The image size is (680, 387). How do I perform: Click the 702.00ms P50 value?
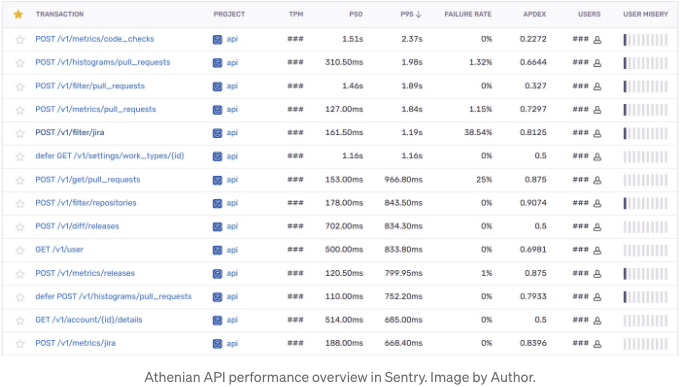pyautogui.click(x=344, y=226)
